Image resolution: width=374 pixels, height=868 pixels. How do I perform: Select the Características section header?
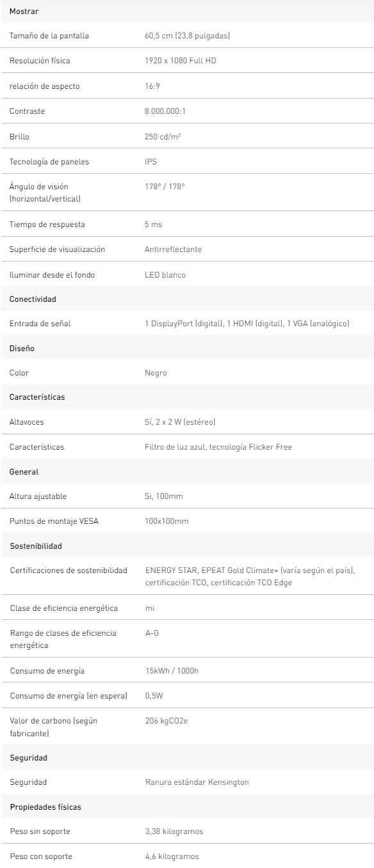coord(187,397)
